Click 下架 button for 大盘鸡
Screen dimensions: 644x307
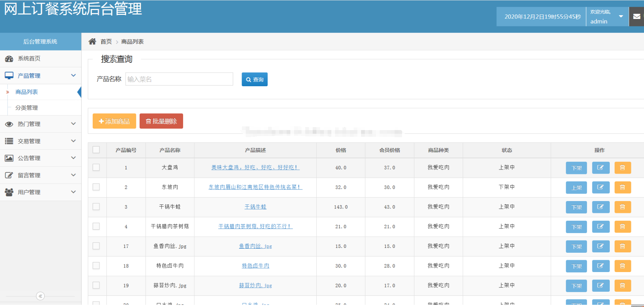[576, 168]
